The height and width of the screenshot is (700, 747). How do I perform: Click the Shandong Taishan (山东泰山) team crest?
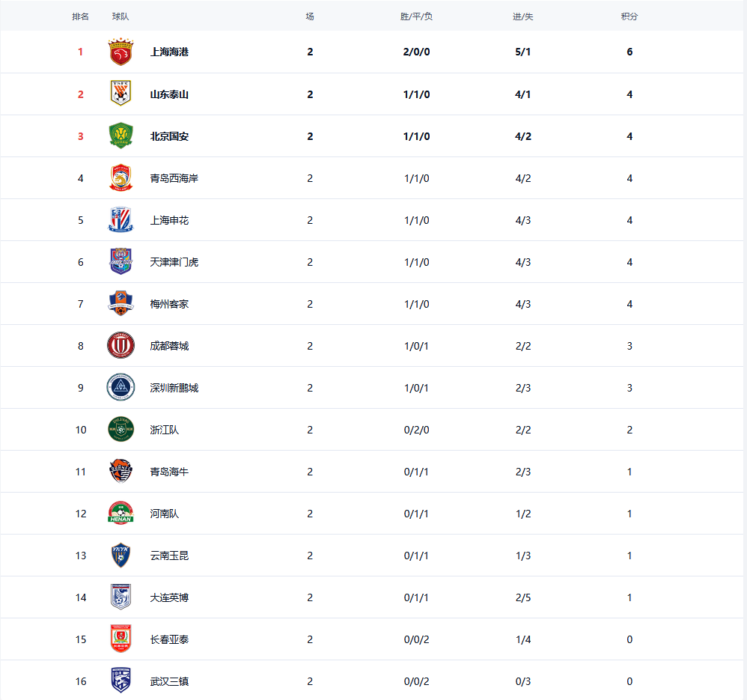tap(121, 94)
